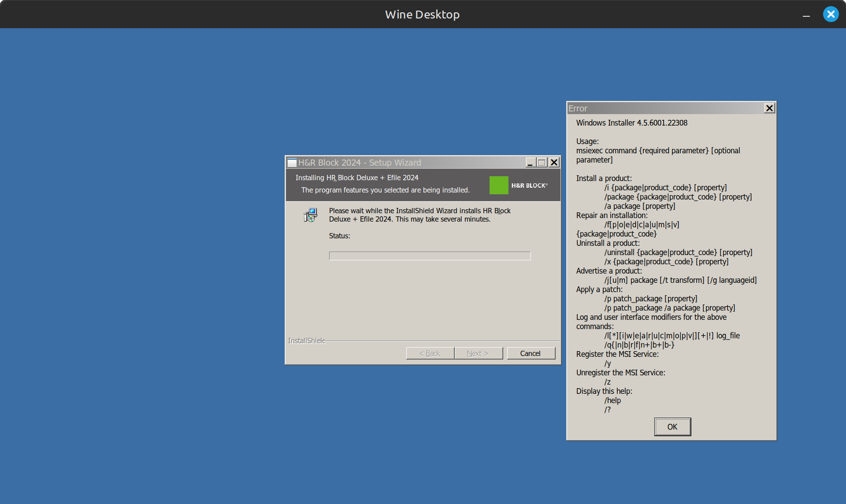Click 'Installing HR Block Deluxe + Efile 2024' header
Screen dimensions: 846x504
pyautogui.click(x=357, y=178)
